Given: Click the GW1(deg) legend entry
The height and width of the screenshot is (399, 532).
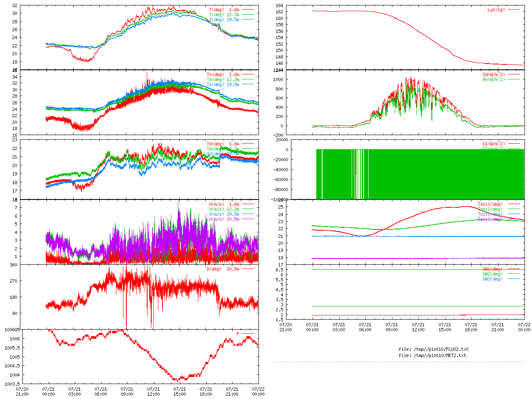Looking at the screenshot, I should 492,269.
